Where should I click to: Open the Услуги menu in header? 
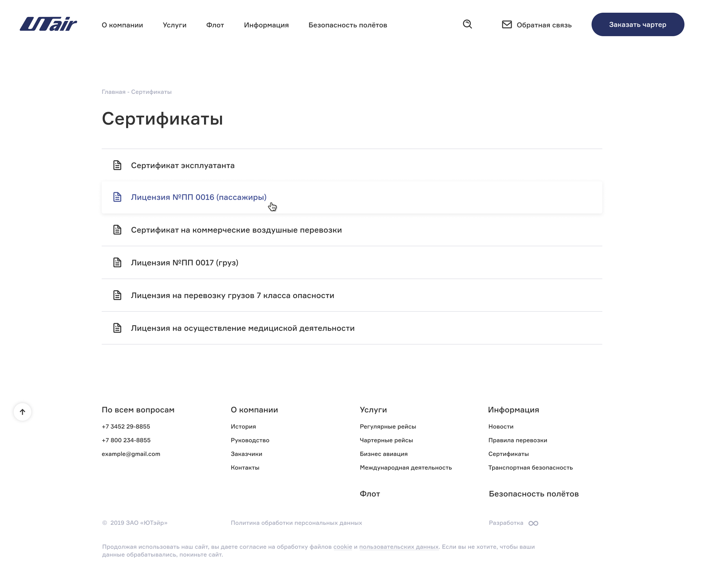175,25
